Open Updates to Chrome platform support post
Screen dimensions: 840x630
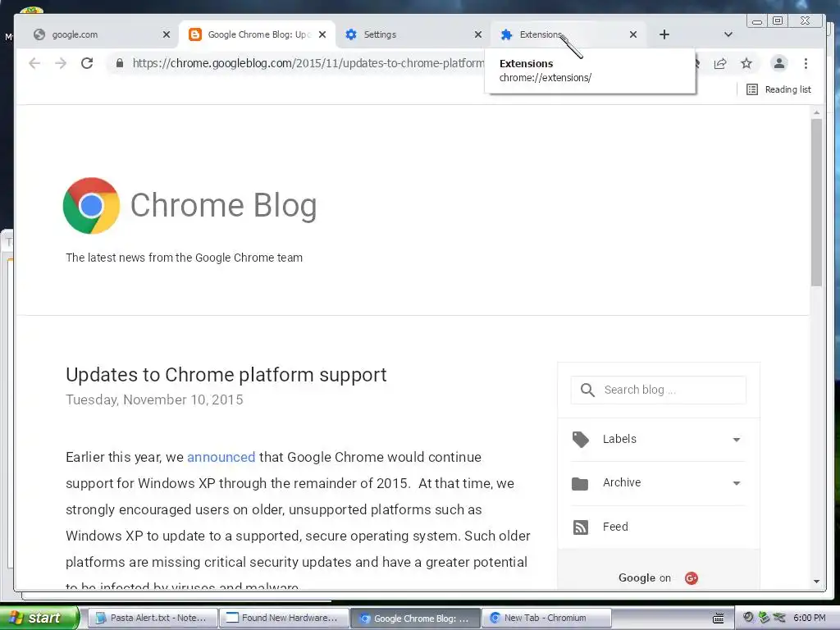(226, 374)
